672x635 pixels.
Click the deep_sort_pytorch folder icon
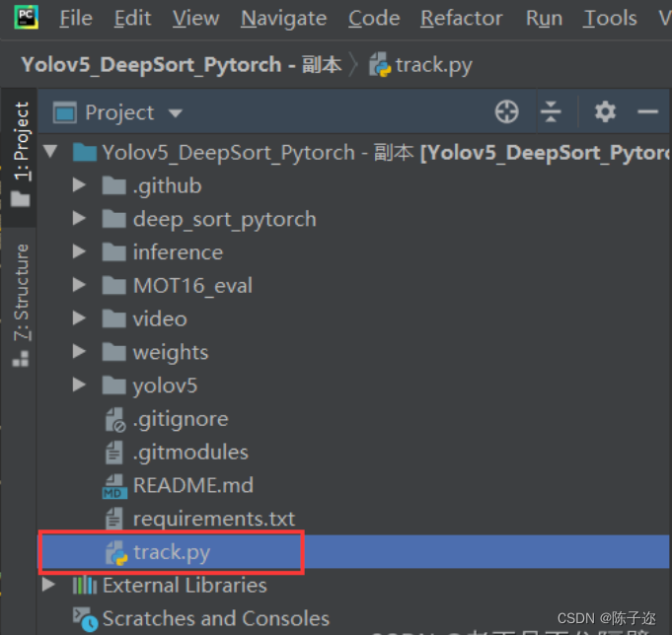(114, 219)
